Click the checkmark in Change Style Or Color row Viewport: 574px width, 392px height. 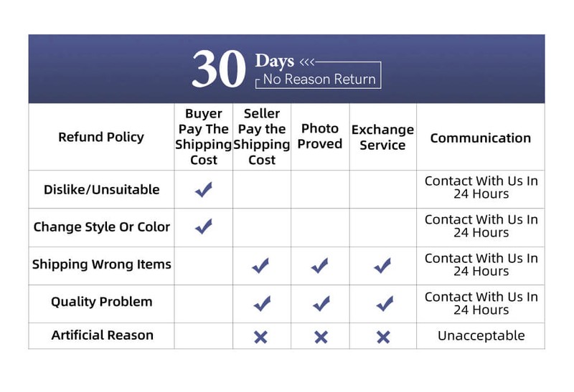(204, 227)
